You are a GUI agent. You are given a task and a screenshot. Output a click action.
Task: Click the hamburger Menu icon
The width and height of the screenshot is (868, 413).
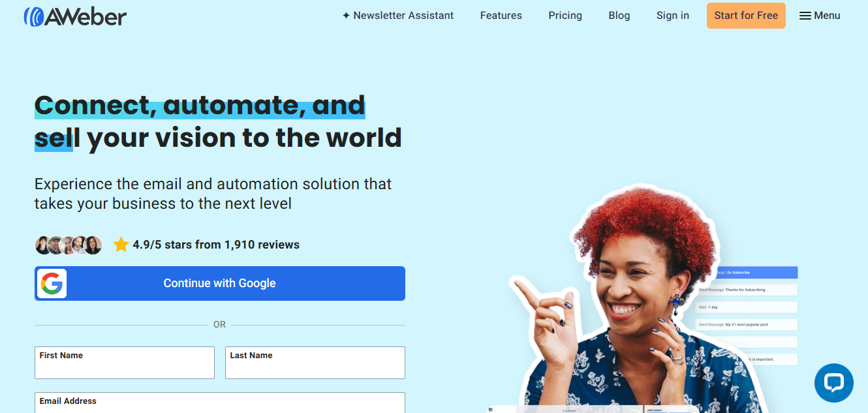click(805, 16)
